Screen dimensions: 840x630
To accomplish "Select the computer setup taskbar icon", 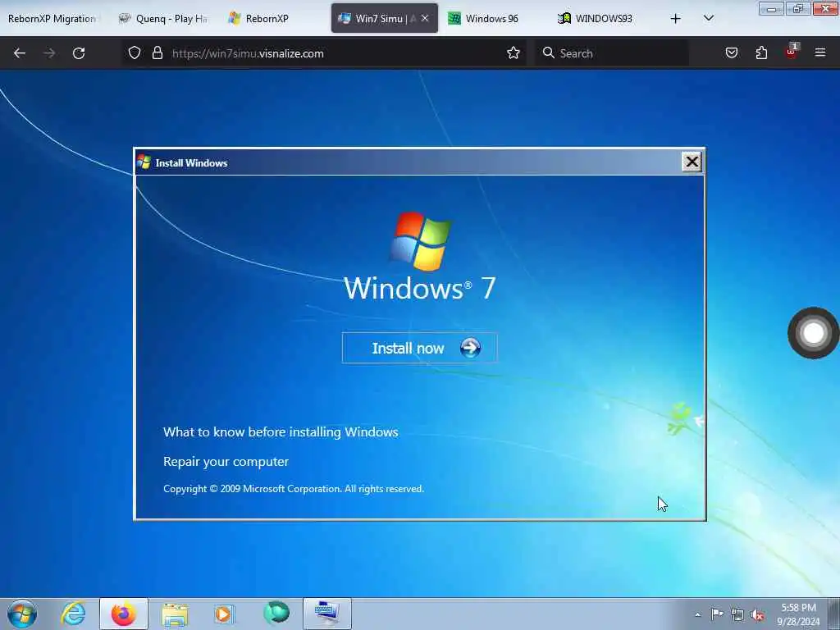I will (327, 614).
